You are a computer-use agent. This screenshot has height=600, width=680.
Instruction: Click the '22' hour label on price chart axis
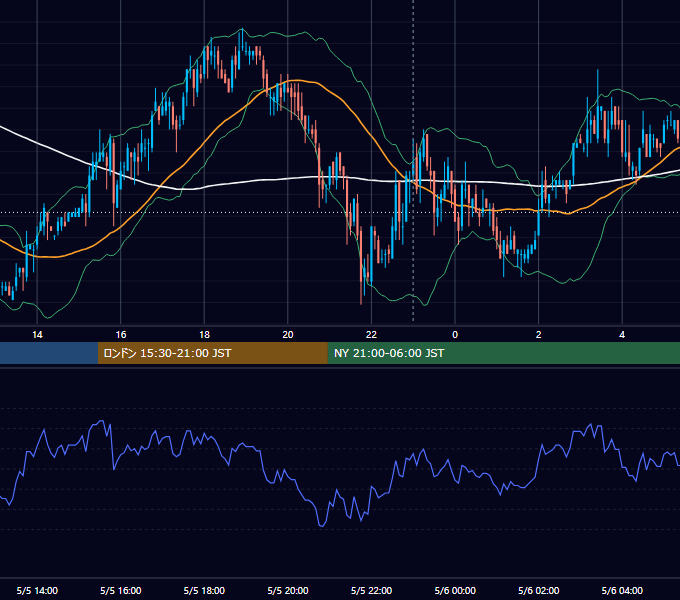[x=372, y=335]
